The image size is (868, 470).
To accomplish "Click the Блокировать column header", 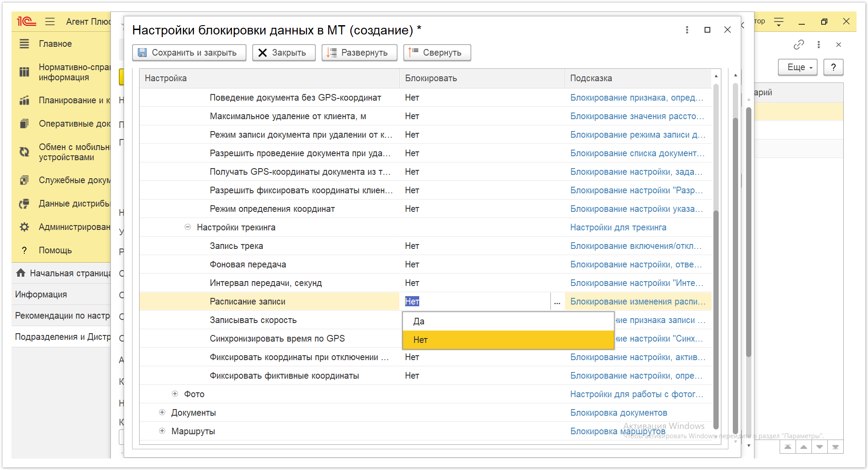I will [482, 78].
